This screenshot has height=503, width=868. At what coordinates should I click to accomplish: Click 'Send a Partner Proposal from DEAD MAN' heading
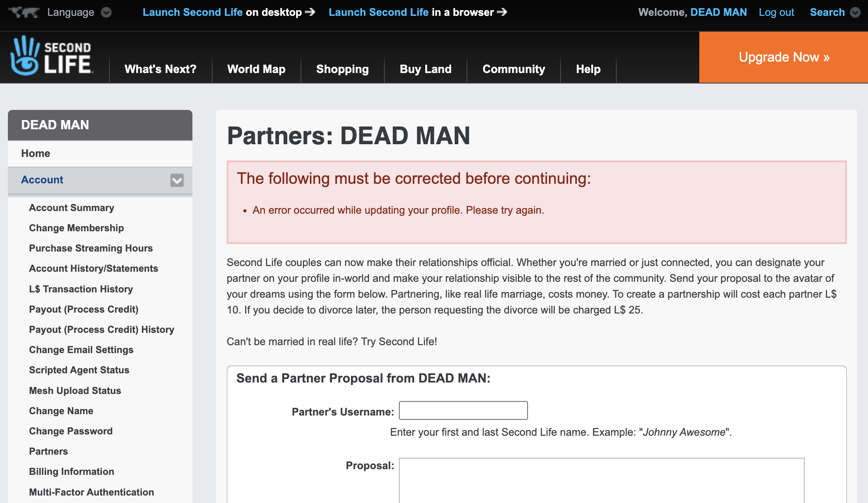pos(363,378)
